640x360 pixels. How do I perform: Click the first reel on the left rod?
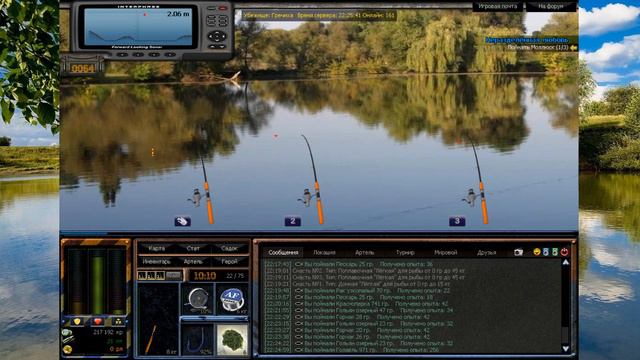pos(196,197)
